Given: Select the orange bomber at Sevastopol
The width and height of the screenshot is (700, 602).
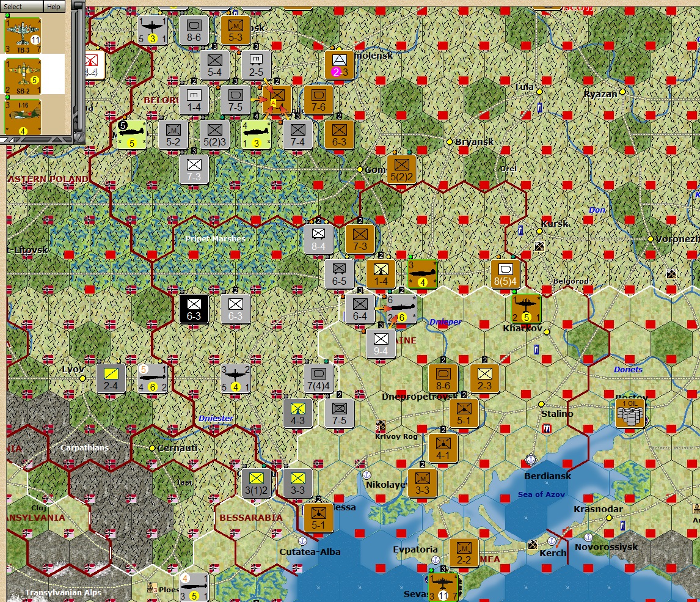Looking at the screenshot, I should [443, 587].
